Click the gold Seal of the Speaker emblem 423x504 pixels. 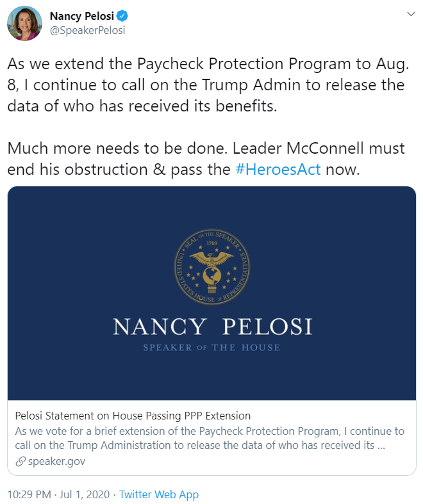coord(212,267)
